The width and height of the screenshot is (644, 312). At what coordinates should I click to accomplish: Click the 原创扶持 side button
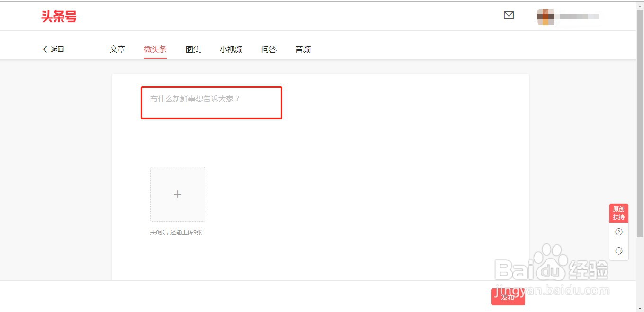click(x=618, y=213)
